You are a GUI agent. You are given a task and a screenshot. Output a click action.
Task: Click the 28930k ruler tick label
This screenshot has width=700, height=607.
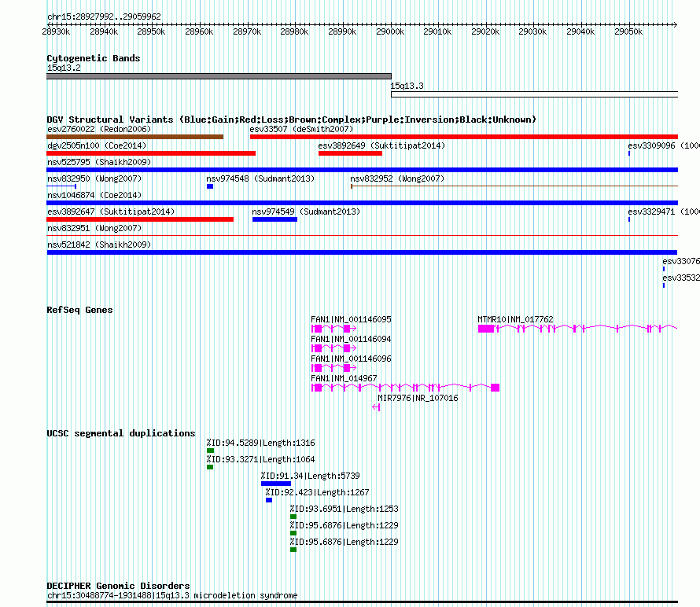click(x=57, y=31)
